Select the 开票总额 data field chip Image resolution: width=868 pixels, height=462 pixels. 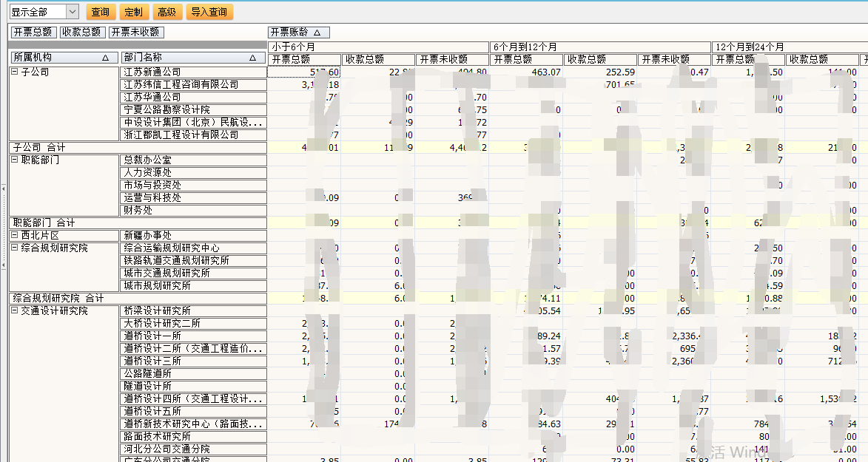pos(33,32)
